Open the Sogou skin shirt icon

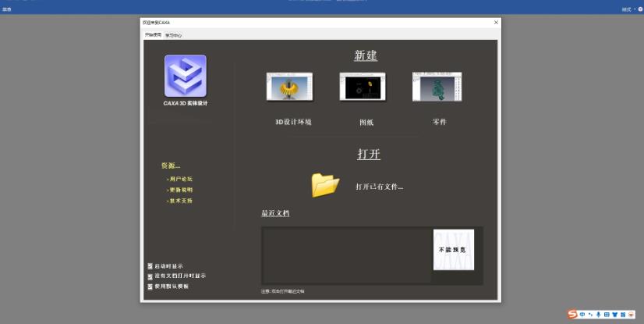coord(614,314)
